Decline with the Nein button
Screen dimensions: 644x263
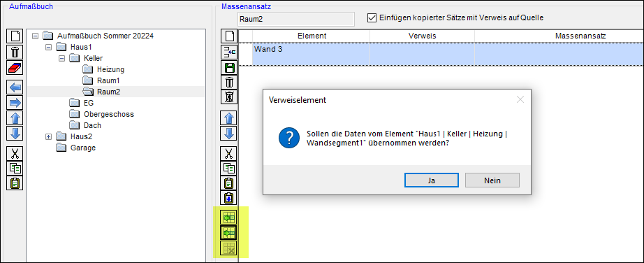(492, 180)
